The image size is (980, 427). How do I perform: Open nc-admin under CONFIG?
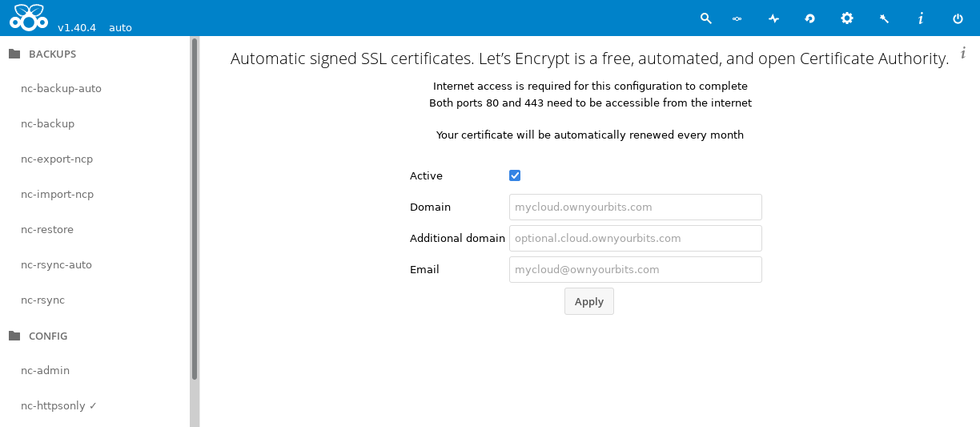coord(46,370)
